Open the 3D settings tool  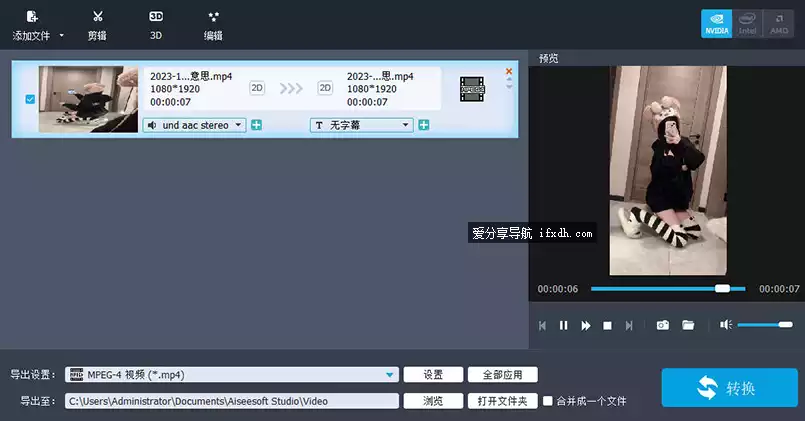[x=156, y=26]
